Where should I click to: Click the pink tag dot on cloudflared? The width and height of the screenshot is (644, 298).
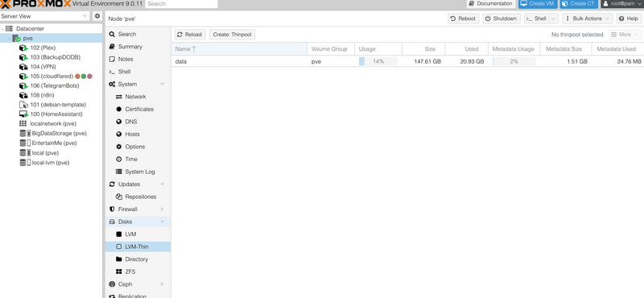pyautogui.click(x=89, y=77)
